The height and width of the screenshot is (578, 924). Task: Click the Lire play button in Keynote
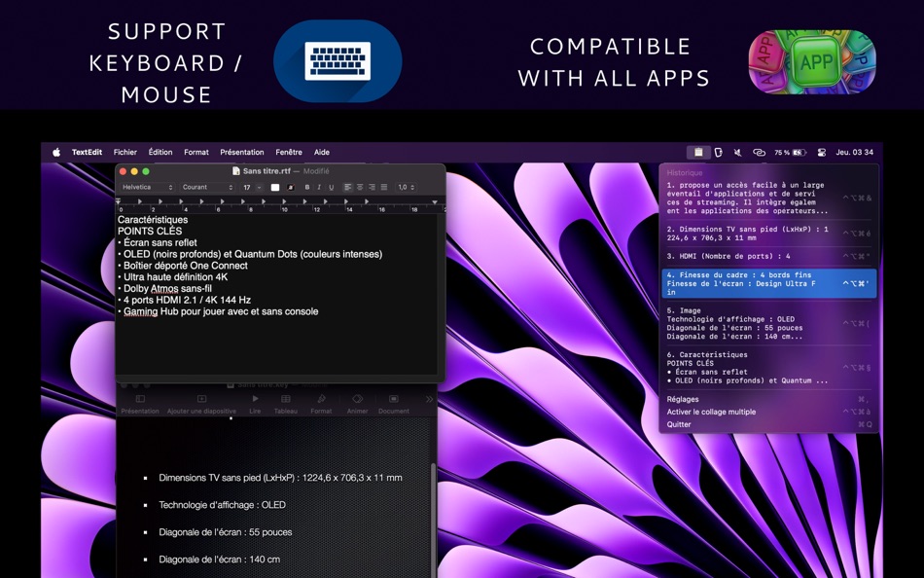255,404
